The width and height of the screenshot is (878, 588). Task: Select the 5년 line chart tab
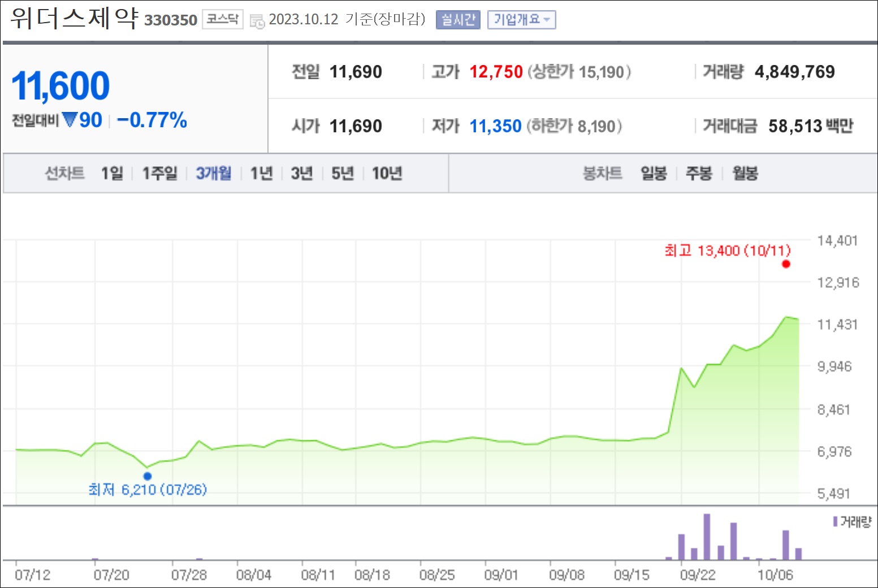(x=343, y=173)
